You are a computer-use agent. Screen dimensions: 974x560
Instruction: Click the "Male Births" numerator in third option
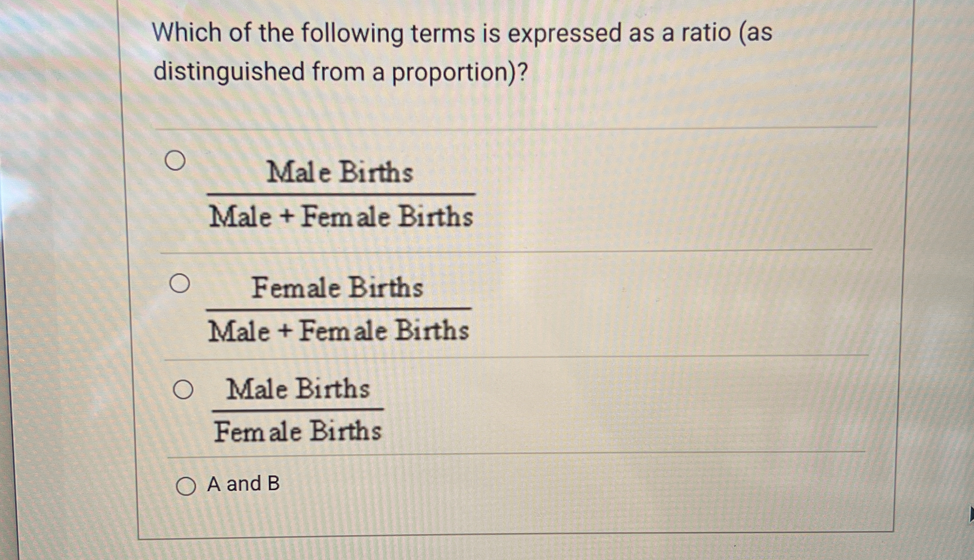click(x=298, y=389)
